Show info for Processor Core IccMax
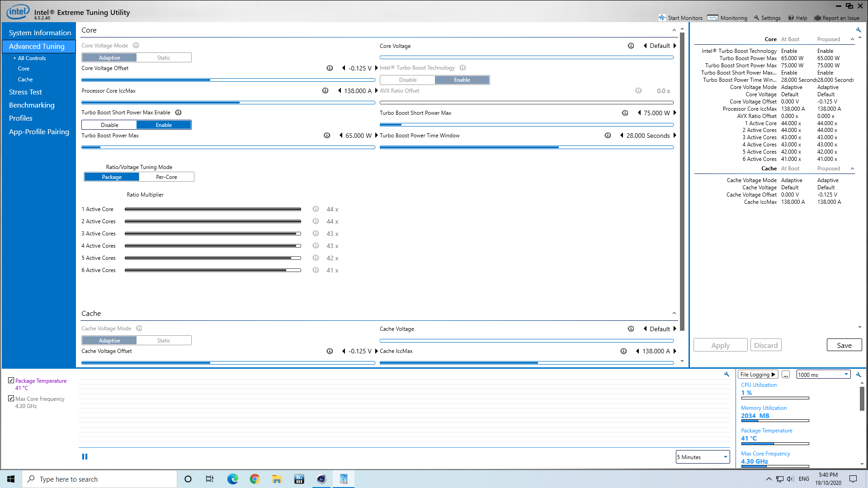The image size is (868, 488). point(325,91)
